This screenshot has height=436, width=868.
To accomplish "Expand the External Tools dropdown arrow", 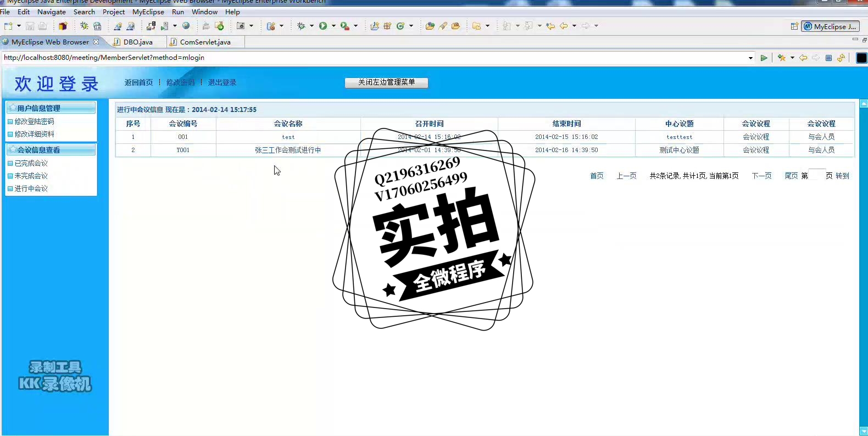I will (355, 26).
